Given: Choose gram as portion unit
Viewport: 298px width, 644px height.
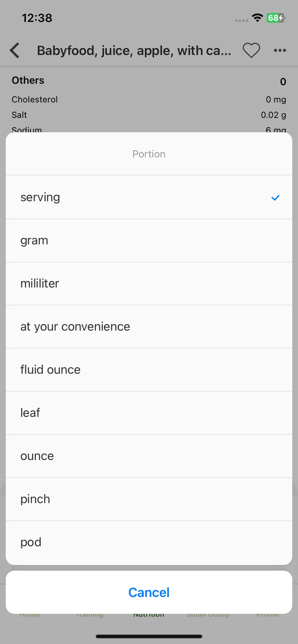Looking at the screenshot, I should coord(149,240).
